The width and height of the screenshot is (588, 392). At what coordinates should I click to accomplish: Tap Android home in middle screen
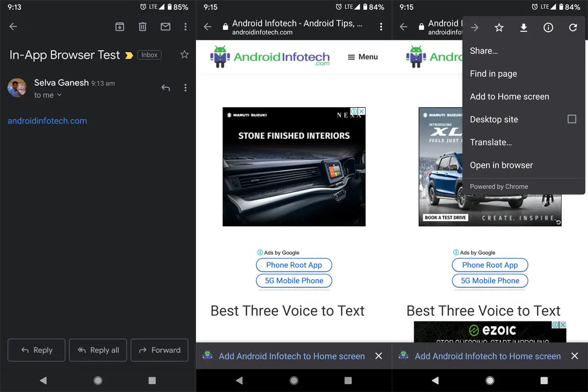(x=294, y=380)
